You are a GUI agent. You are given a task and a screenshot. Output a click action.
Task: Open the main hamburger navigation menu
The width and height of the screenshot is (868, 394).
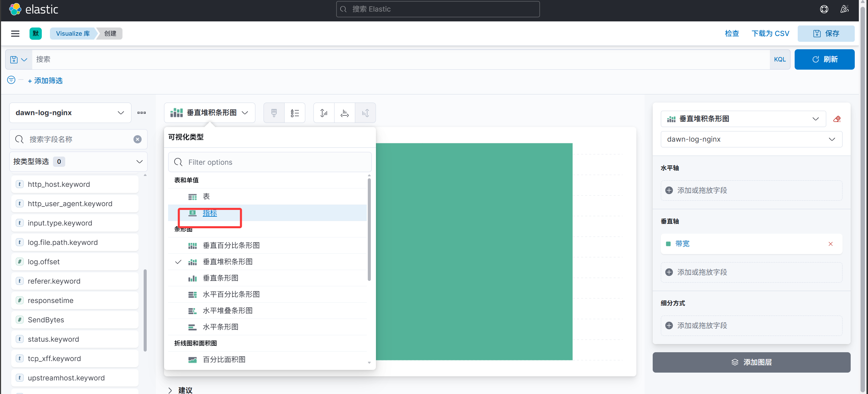coord(15,33)
